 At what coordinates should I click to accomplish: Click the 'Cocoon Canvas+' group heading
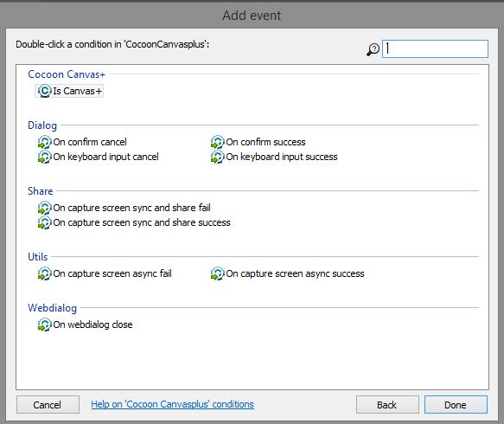(67, 74)
